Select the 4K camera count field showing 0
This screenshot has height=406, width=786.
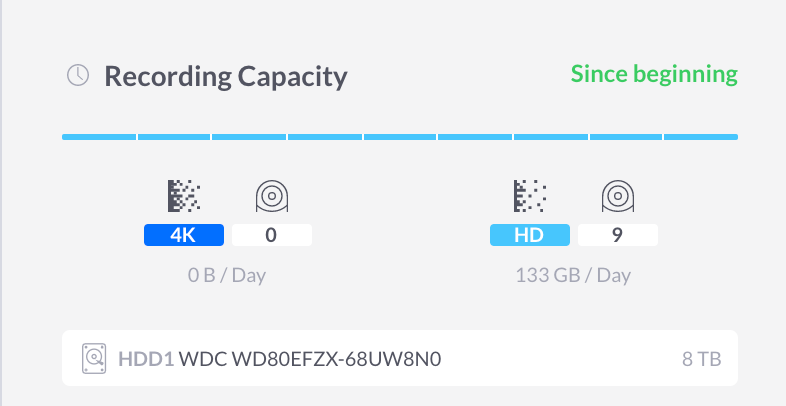272,235
